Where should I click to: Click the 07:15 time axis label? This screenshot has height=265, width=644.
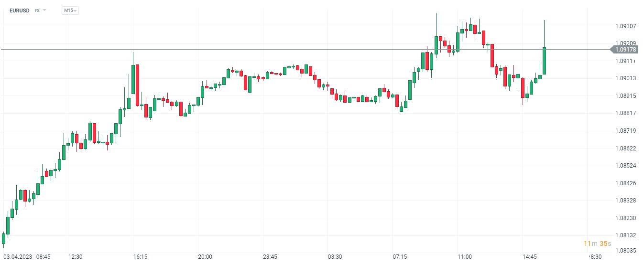[400, 257]
